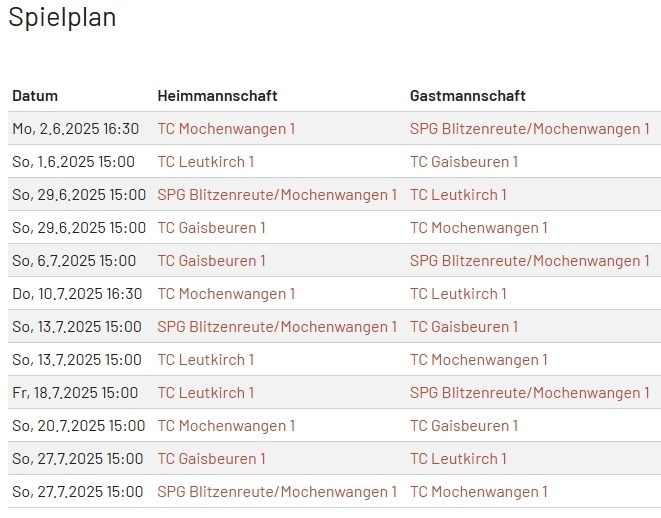Click guest SPG Blitzenreute/Mochenwangen 1 on 2.6.2025

point(529,128)
